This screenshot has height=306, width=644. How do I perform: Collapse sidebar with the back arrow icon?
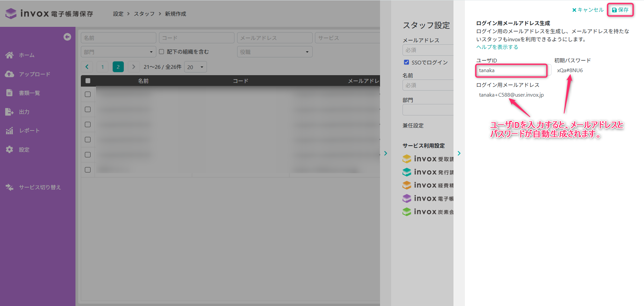[x=67, y=37]
